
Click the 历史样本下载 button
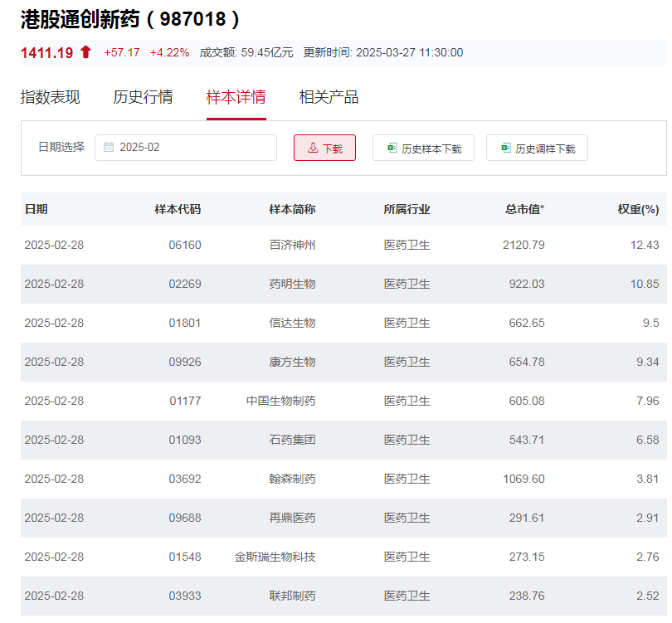(x=423, y=148)
